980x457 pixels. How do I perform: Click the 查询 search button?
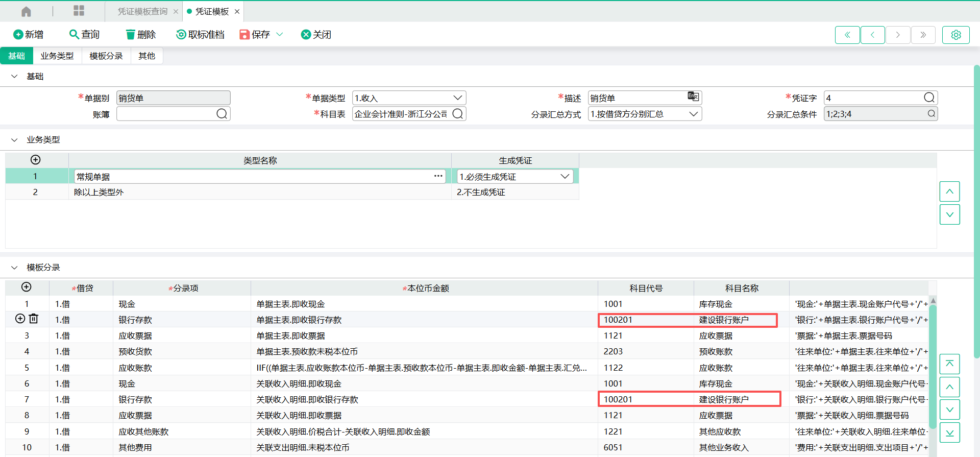[x=84, y=34]
